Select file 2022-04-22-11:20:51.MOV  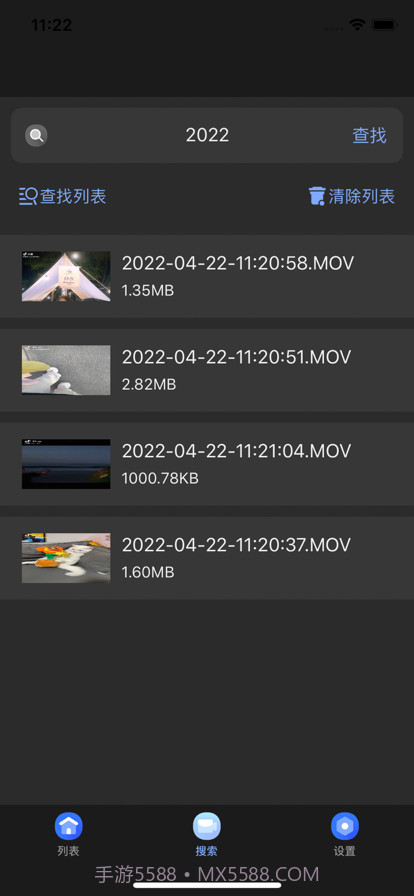pos(207,370)
